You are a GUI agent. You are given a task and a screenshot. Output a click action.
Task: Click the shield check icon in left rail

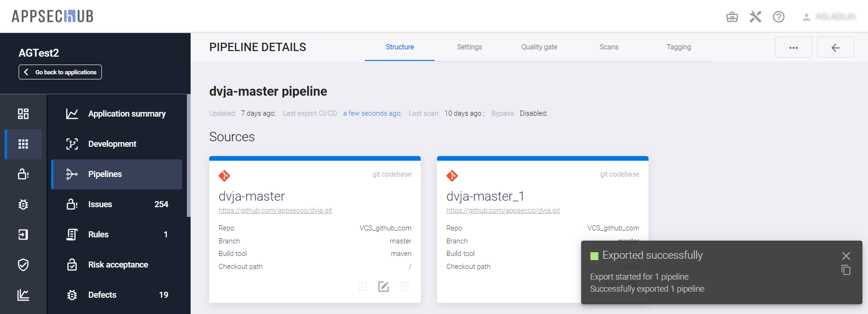click(x=23, y=265)
